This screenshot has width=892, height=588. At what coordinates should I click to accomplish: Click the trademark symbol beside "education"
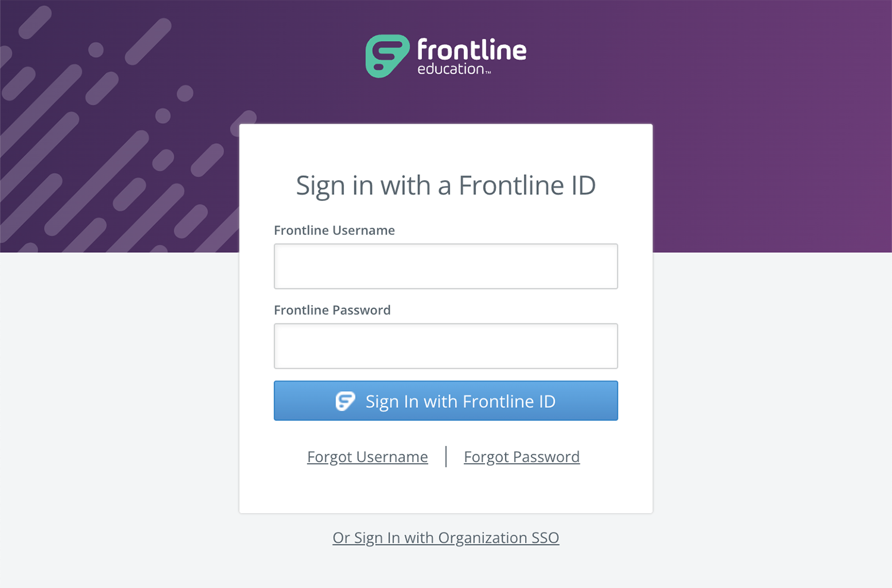pos(488,73)
